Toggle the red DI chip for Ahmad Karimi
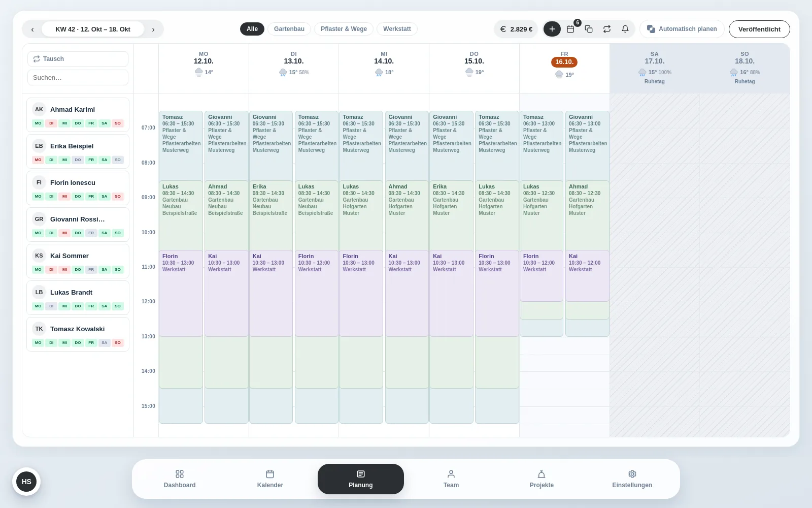Screen dimensions: 812x508 [51, 123]
